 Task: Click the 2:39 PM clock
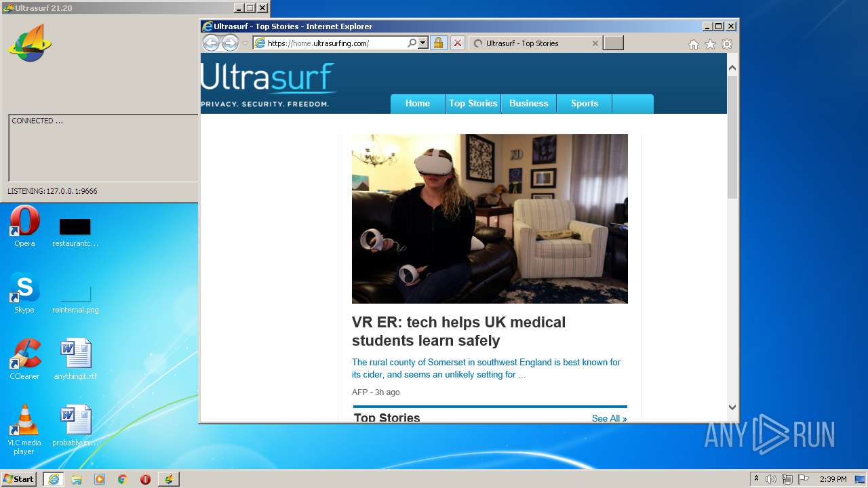tap(833, 479)
